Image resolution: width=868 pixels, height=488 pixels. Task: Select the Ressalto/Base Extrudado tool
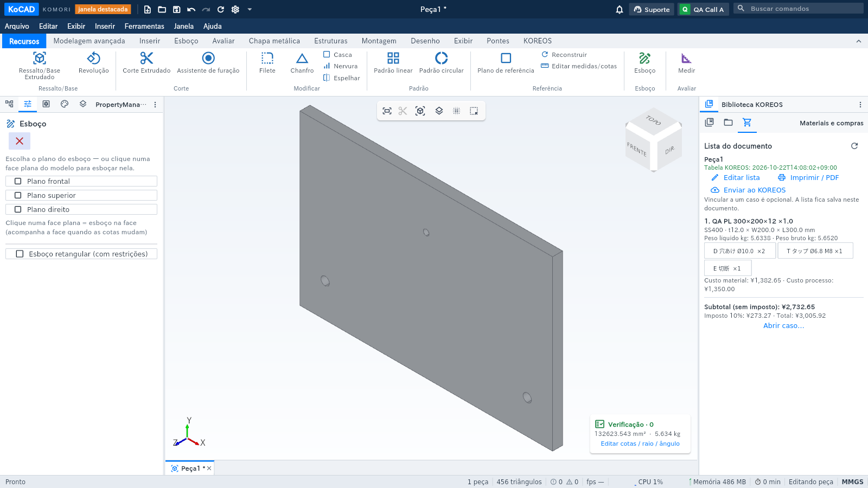tap(40, 66)
